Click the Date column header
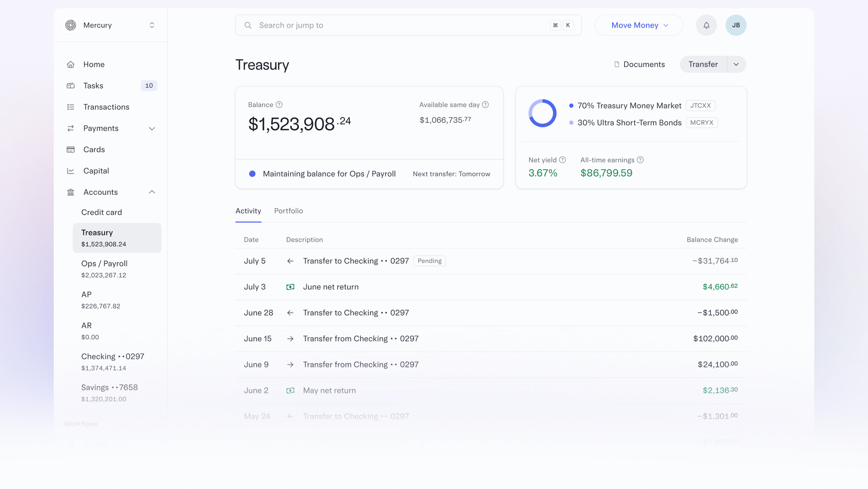The image size is (868, 489). 251,240
